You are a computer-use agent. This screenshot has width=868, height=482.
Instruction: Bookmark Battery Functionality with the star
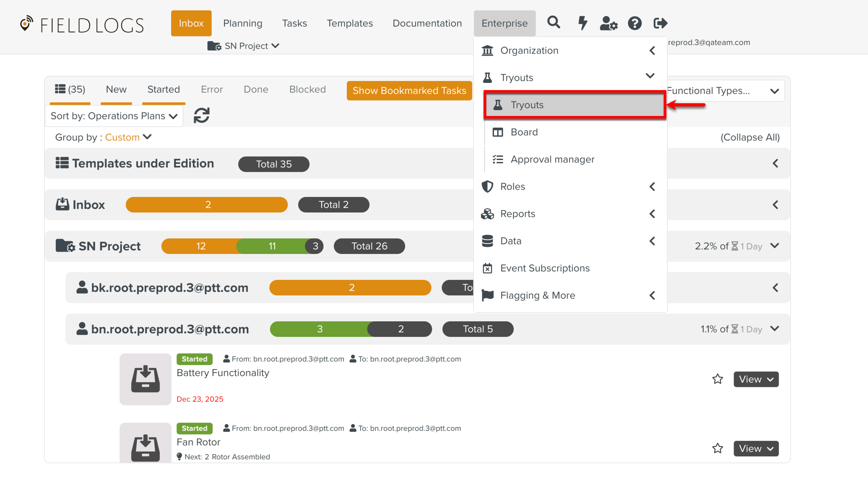717,379
